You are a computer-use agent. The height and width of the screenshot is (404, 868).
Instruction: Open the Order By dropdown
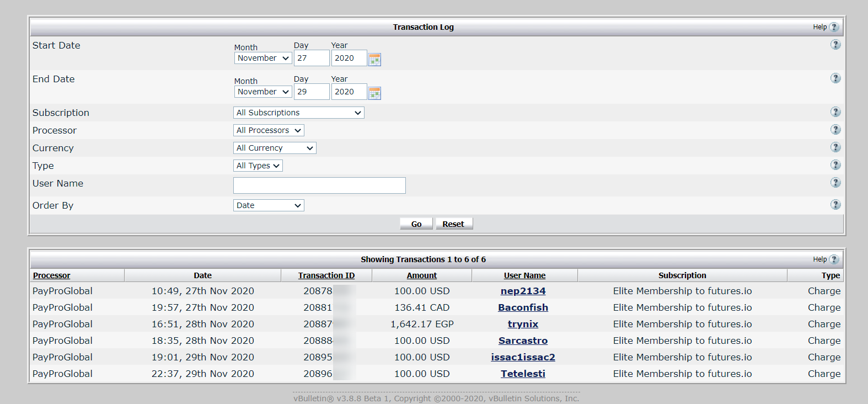269,205
